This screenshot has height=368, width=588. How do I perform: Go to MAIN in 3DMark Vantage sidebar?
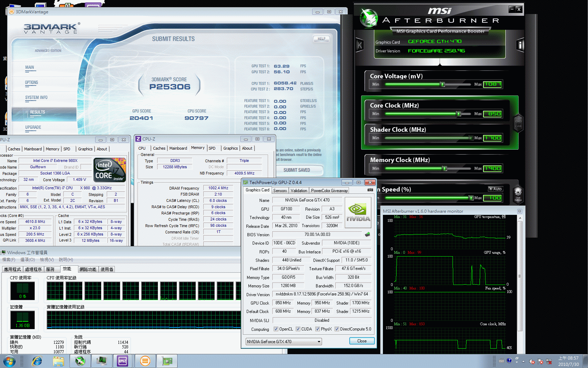pyautogui.click(x=29, y=67)
